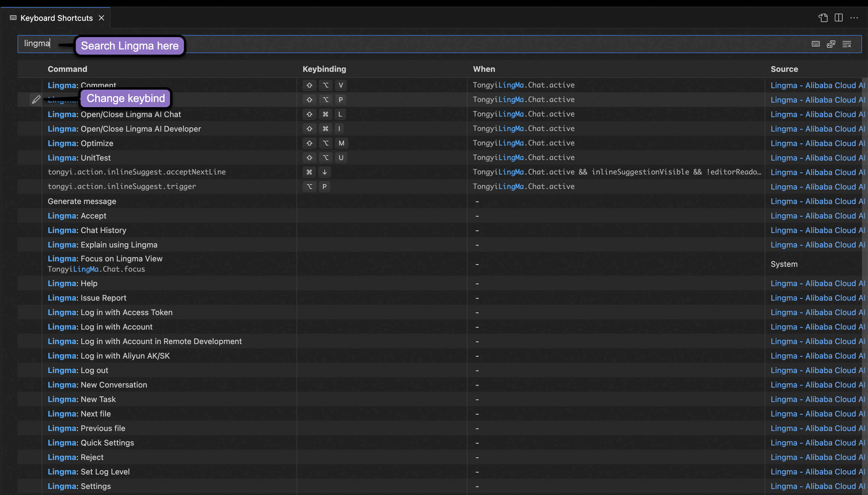
Task: Select the Lingma: UnitTest command
Action: [439, 158]
